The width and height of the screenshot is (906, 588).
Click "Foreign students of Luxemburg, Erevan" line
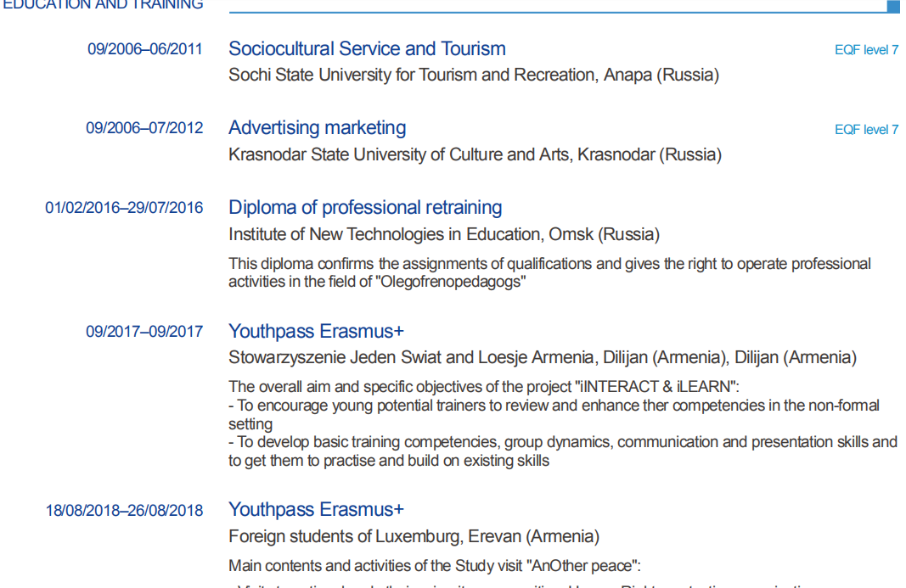(x=414, y=536)
